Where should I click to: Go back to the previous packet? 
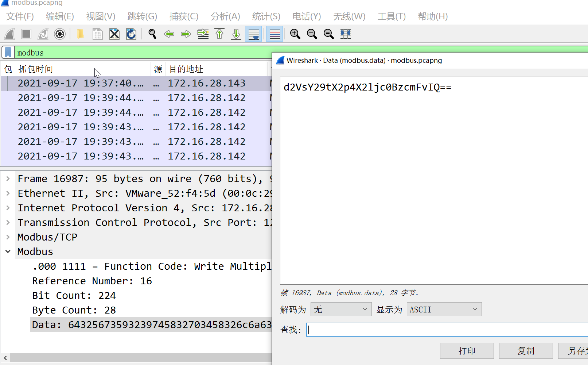[169, 34]
